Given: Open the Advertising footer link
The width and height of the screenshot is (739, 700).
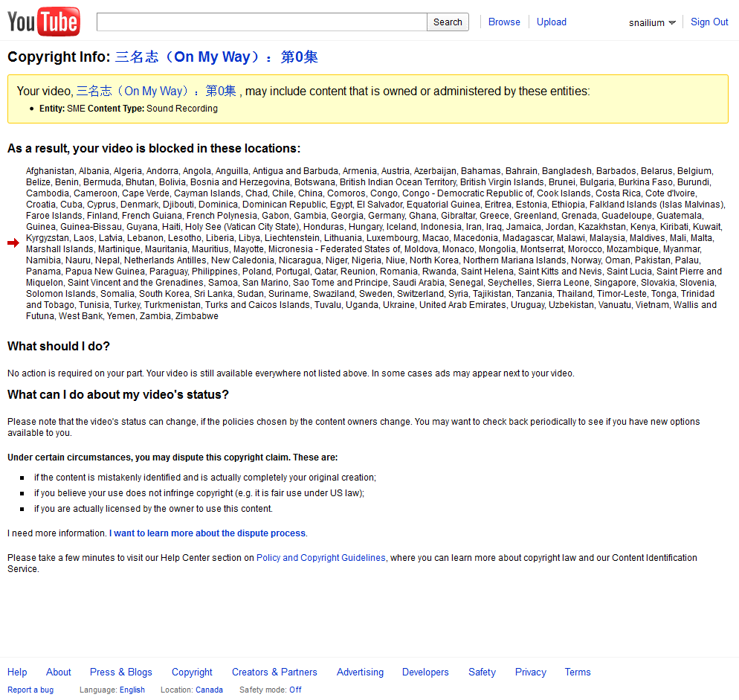Looking at the screenshot, I should click(x=360, y=672).
